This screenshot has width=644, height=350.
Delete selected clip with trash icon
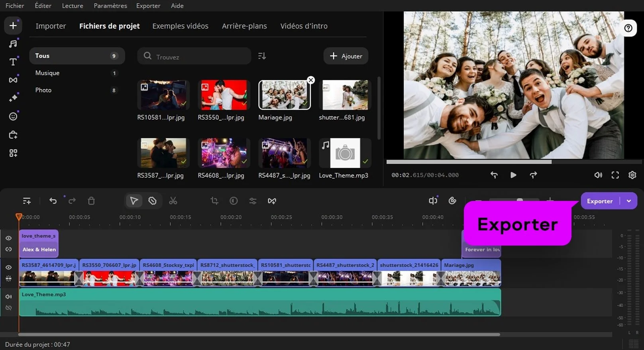tap(91, 201)
